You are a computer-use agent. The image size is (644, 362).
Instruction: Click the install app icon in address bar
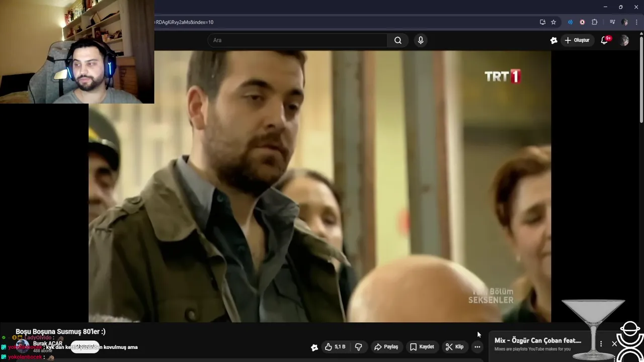click(x=542, y=22)
